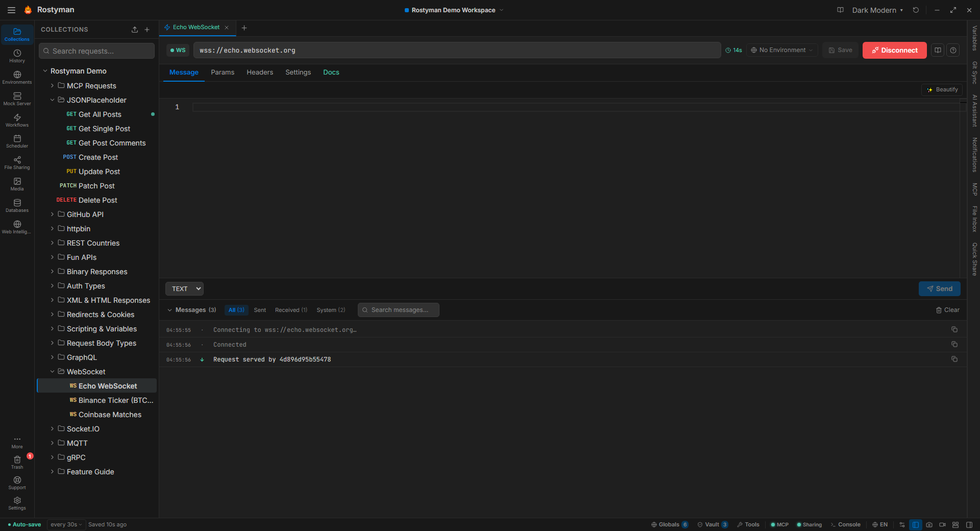Image resolution: width=980 pixels, height=531 pixels.
Task: Click the reload icon in title bar
Action: point(916,10)
